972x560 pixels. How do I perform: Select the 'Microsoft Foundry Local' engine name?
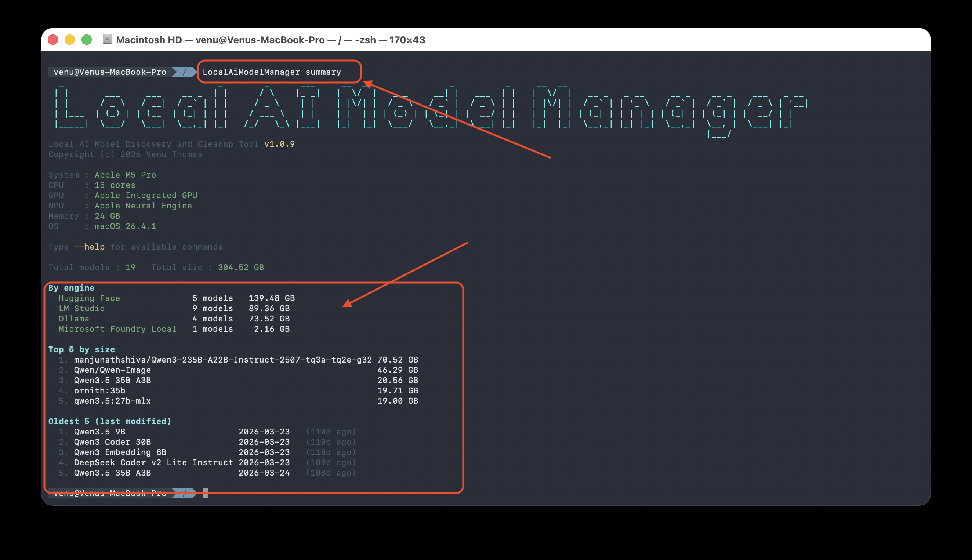click(118, 329)
